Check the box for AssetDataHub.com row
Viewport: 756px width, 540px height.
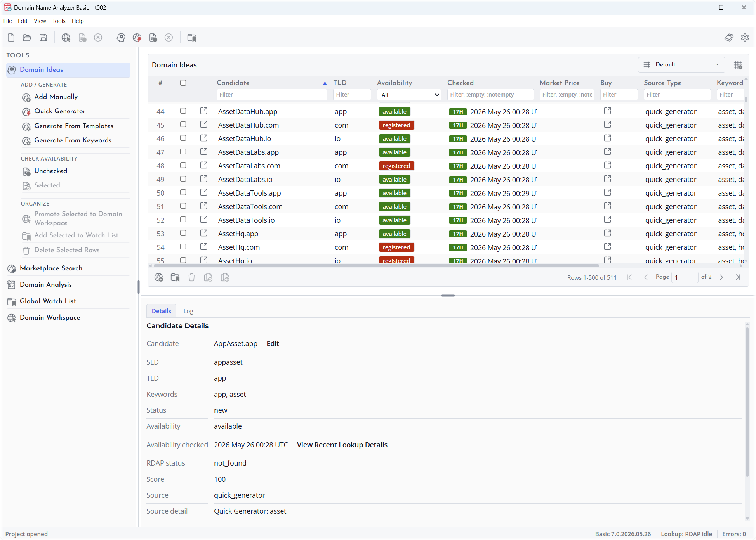click(183, 125)
